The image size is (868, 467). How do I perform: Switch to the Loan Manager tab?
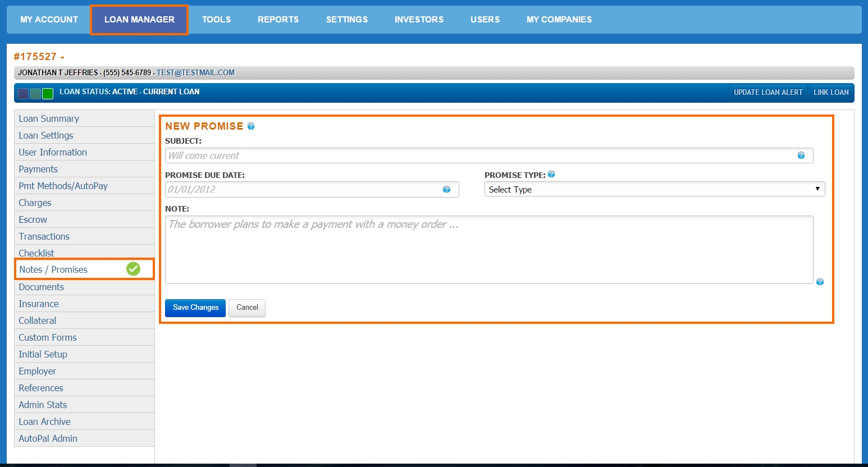point(139,20)
